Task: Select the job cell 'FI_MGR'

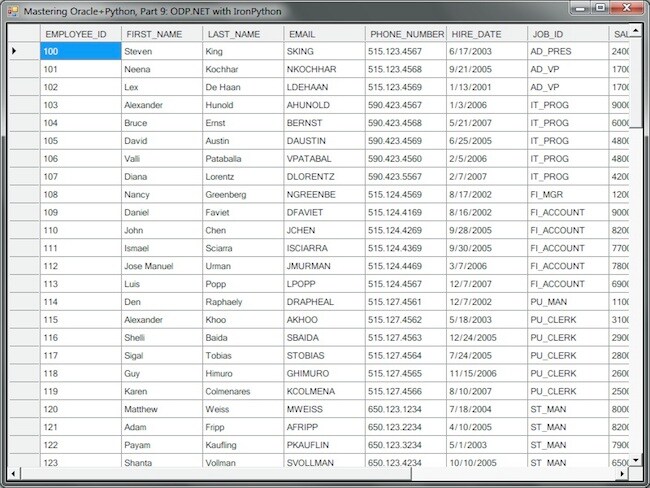Action: click(568, 194)
